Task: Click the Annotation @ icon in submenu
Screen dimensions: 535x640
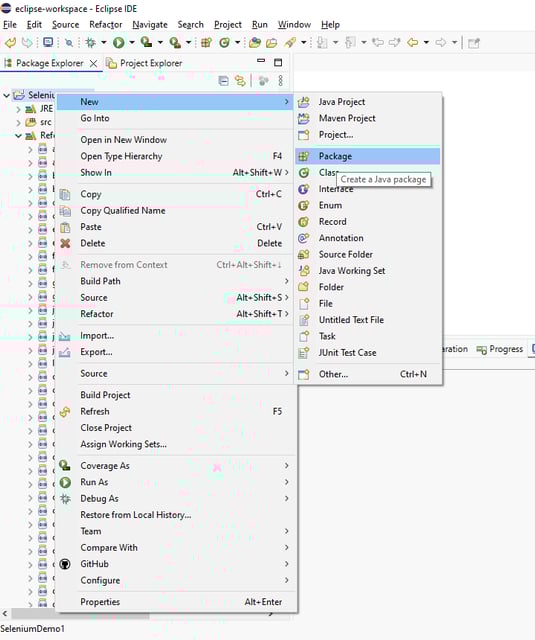Action: point(304,238)
